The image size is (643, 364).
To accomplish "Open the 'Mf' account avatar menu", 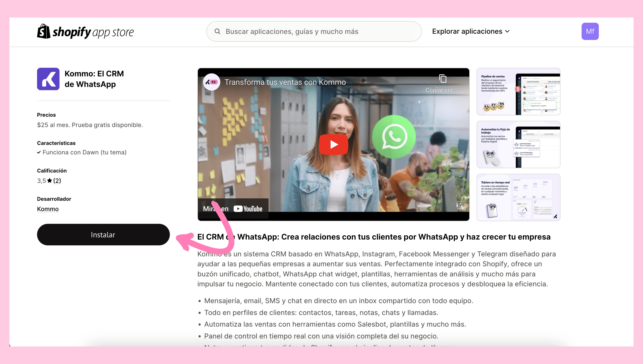I will (x=590, y=31).
